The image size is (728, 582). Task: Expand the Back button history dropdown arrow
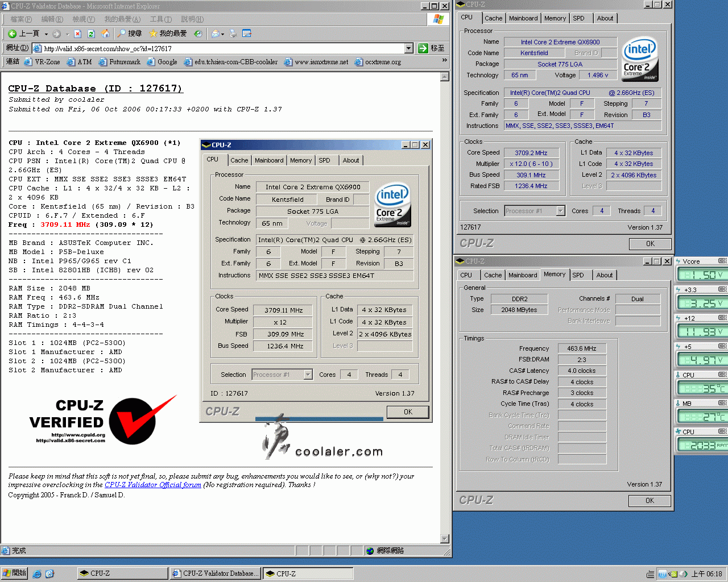tap(46, 34)
